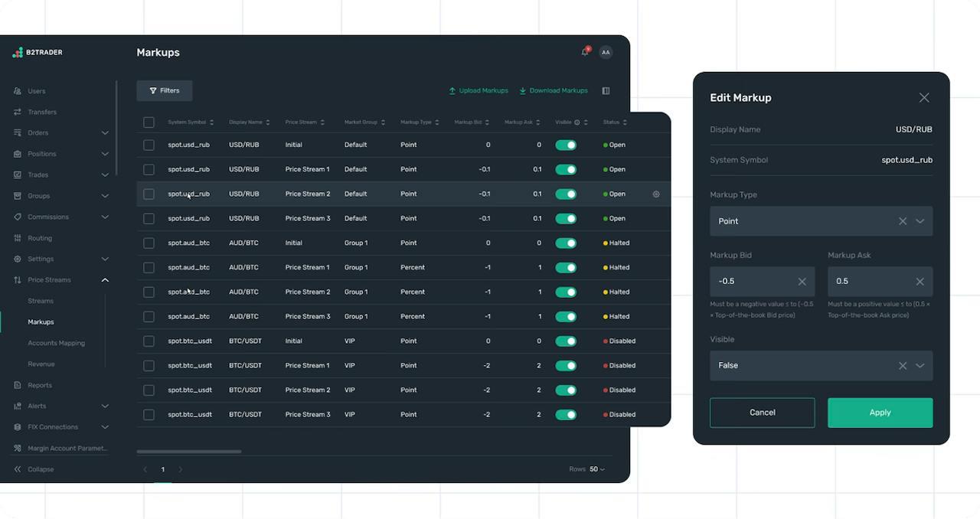Clear the Markup Bid field with X icon
Image resolution: width=980 pixels, height=519 pixels.
[x=802, y=282]
